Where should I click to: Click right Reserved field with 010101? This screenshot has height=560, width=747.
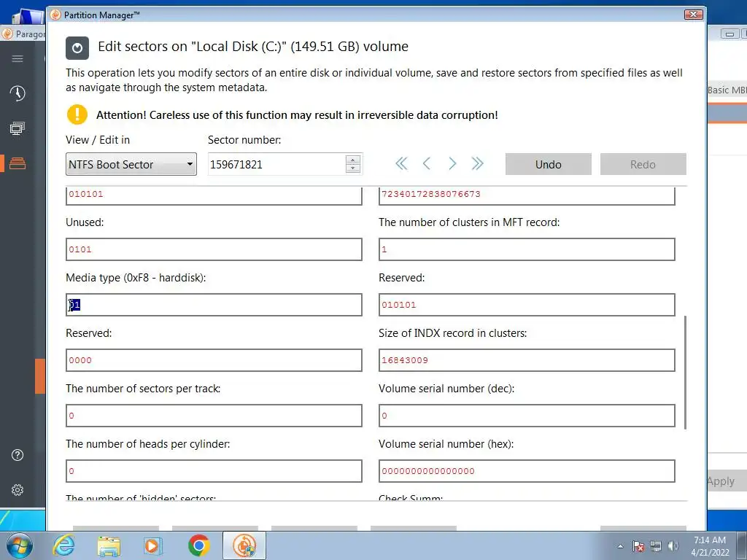(527, 305)
